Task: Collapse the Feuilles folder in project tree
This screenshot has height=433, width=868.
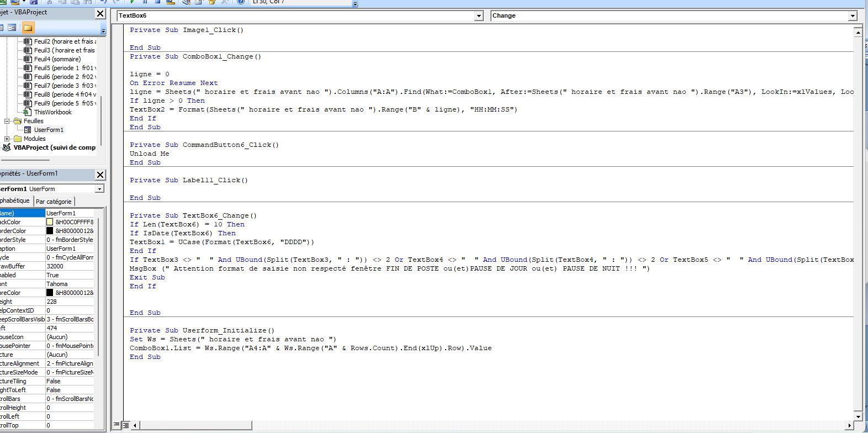Action: pyautogui.click(x=7, y=121)
